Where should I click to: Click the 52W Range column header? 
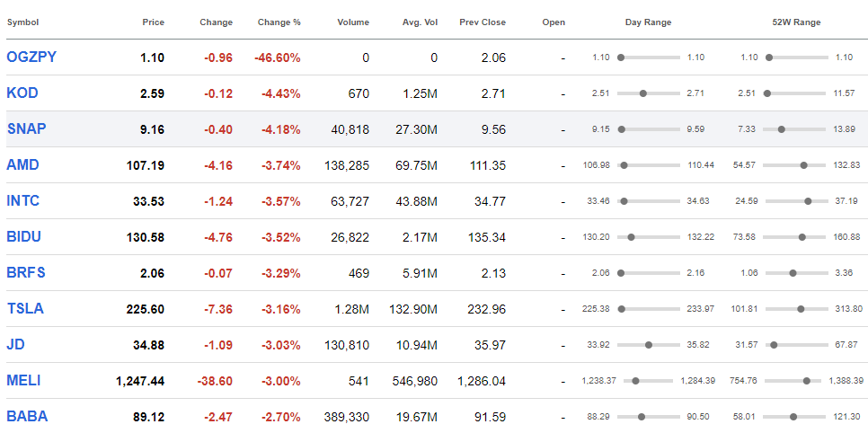796,22
